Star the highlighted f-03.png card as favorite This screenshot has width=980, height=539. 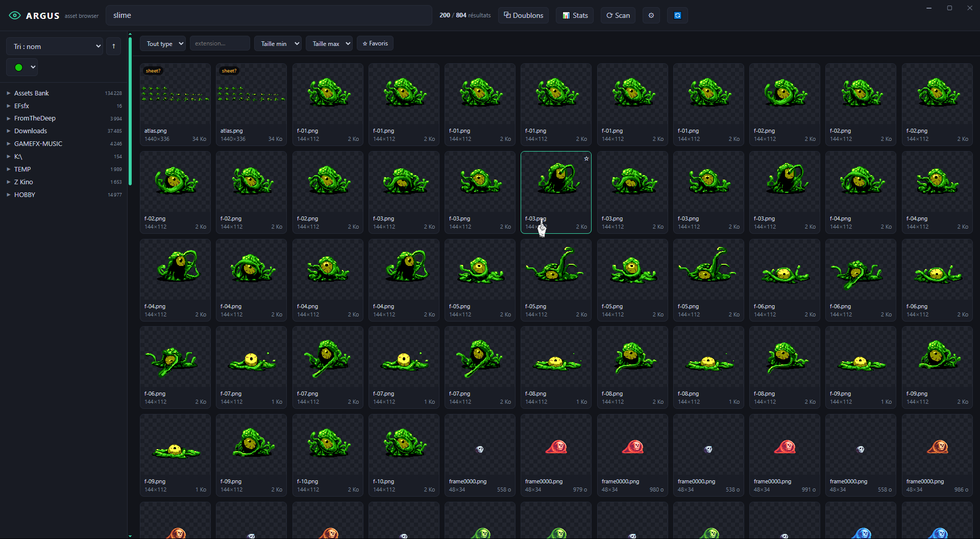tap(586, 159)
